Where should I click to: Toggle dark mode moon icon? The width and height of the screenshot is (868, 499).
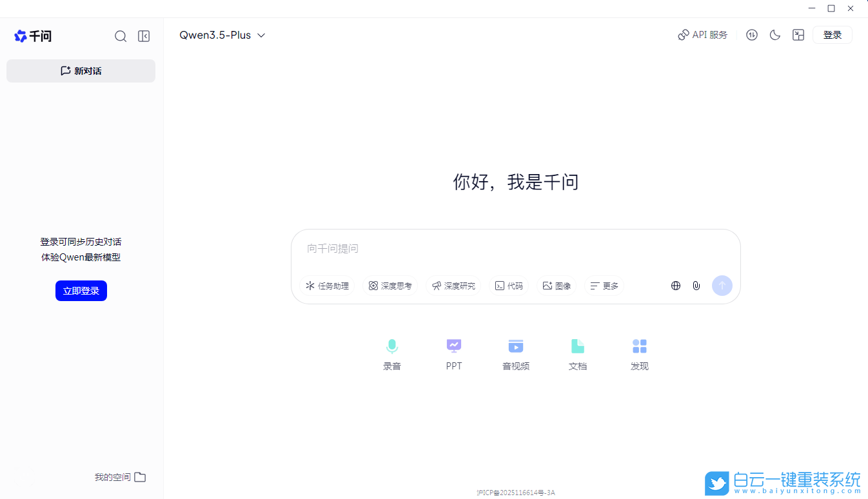[775, 35]
